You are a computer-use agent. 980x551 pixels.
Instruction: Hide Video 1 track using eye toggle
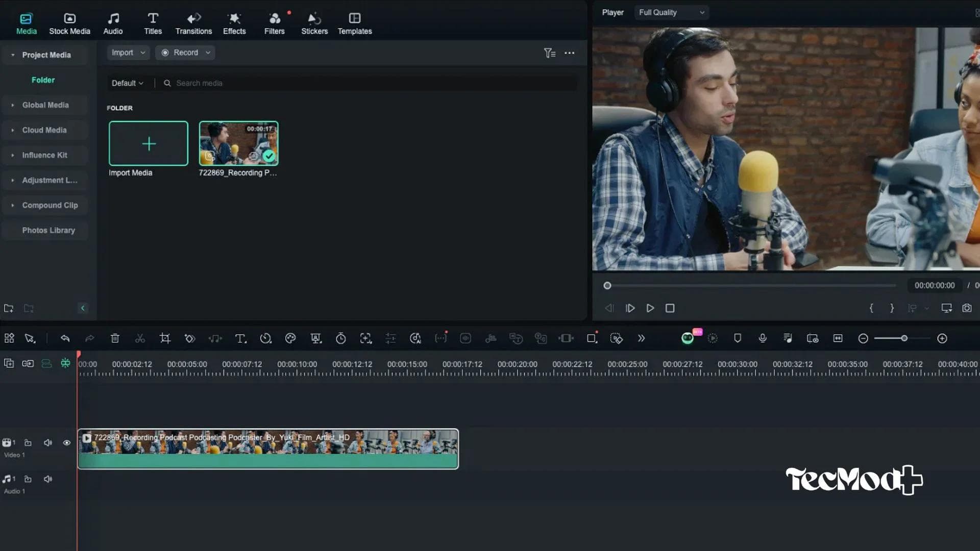[x=66, y=443]
